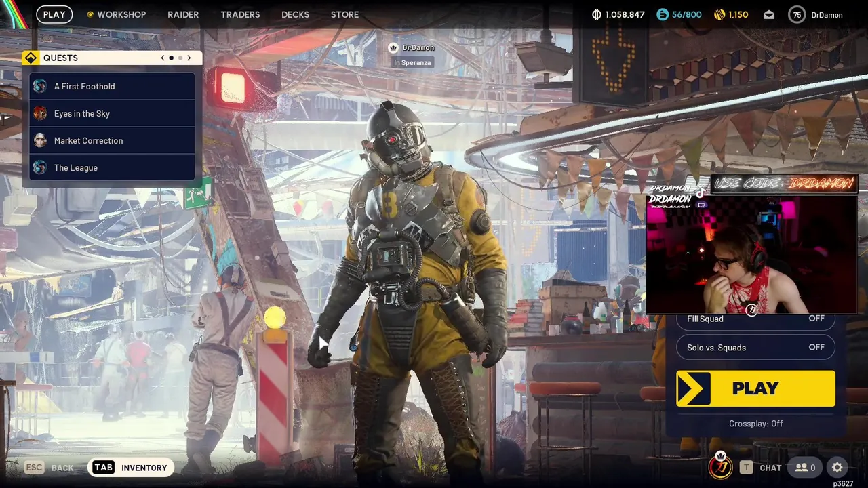
Task: Open the Decks tab
Action: 295,14
